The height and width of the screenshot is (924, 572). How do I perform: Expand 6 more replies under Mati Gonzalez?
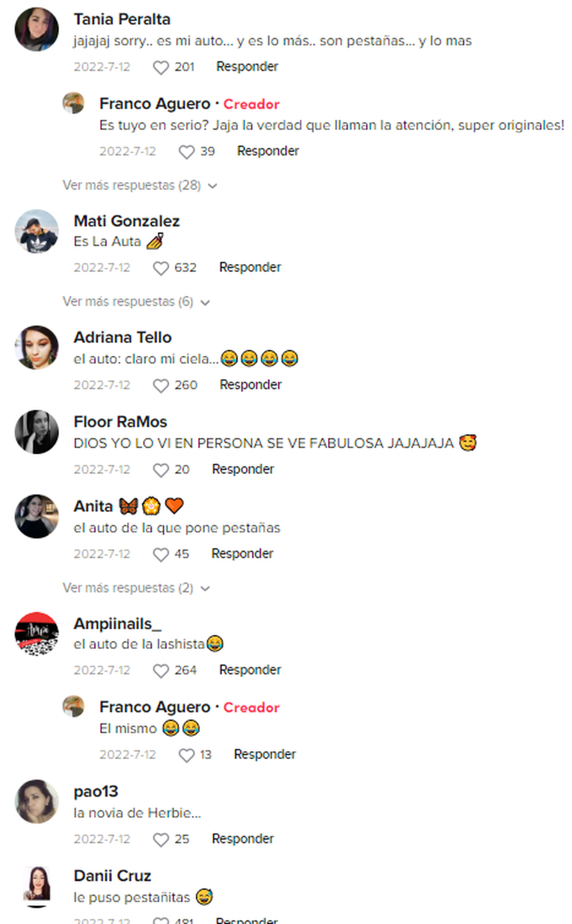(136, 301)
